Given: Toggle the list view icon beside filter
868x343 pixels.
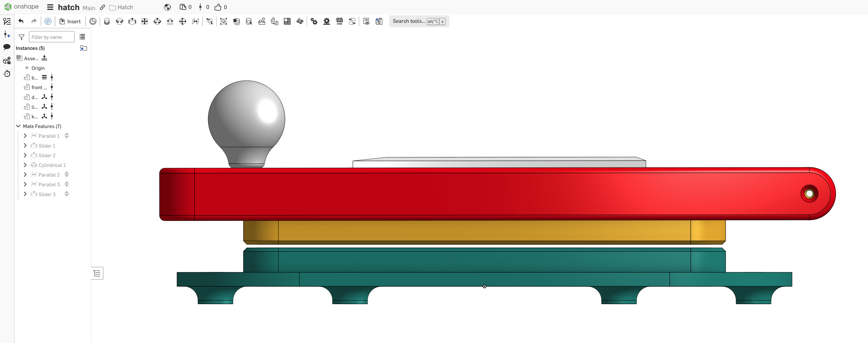Looking at the screenshot, I should [82, 37].
